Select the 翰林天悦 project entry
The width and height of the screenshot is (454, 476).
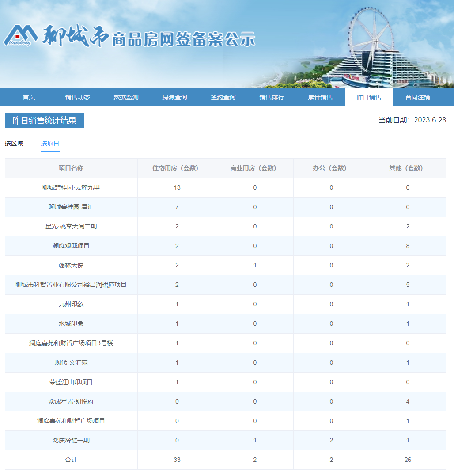(x=71, y=265)
